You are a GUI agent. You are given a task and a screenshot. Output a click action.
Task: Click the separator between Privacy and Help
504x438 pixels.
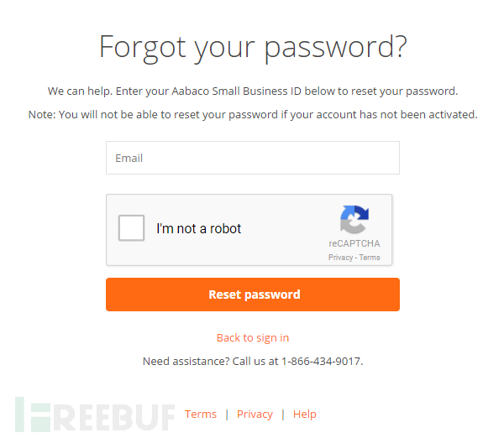(x=283, y=415)
